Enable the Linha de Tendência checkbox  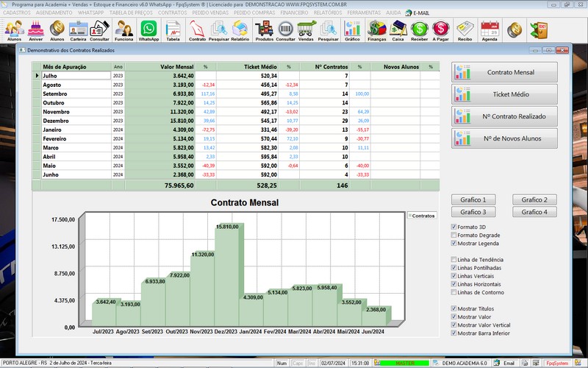tap(453, 260)
